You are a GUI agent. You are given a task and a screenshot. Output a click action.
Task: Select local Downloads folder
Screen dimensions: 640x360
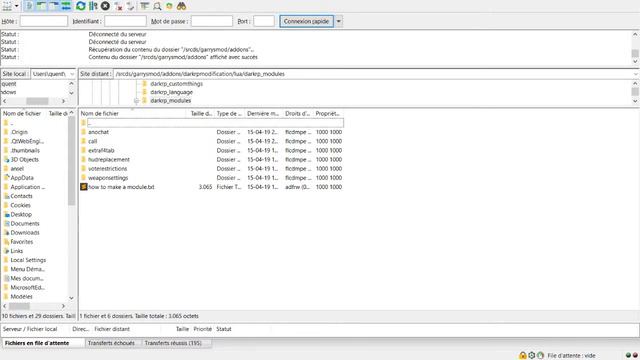tap(25, 233)
